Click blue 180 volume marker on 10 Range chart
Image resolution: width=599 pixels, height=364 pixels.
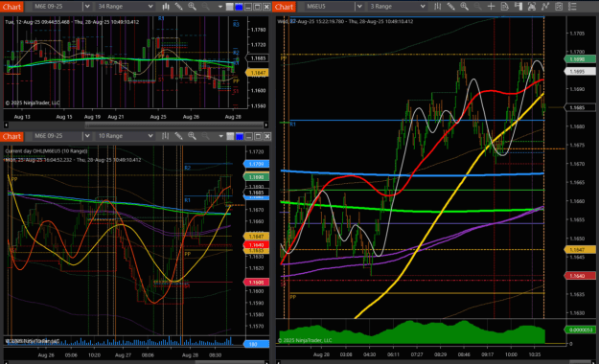[x=256, y=344]
